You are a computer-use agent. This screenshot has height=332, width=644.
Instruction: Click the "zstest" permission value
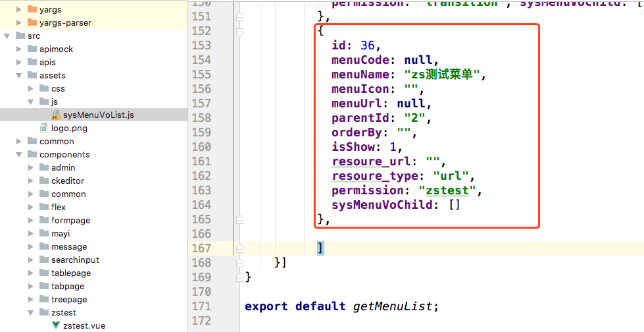[x=447, y=190]
